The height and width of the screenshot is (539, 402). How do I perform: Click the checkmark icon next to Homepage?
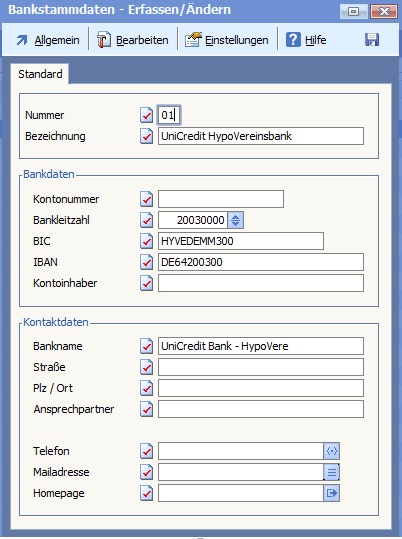click(146, 493)
